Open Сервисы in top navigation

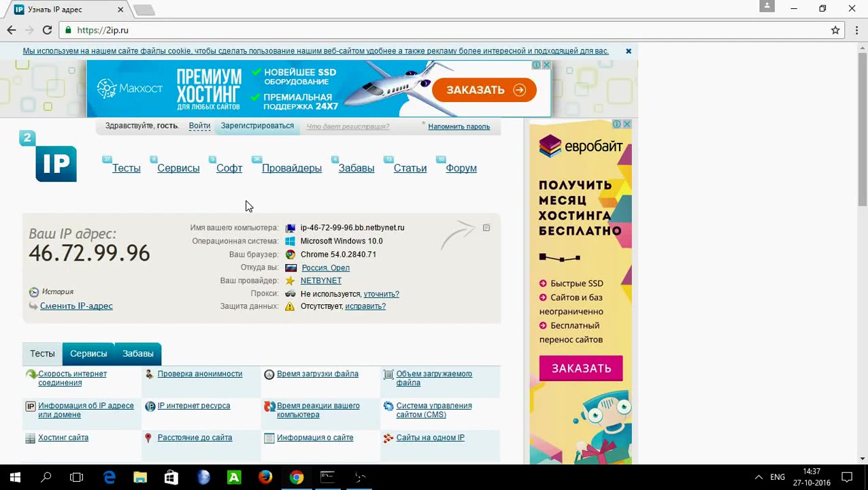coord(178,168)
